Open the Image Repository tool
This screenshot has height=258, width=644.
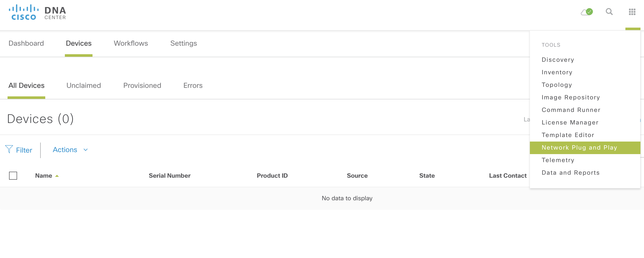571,97
